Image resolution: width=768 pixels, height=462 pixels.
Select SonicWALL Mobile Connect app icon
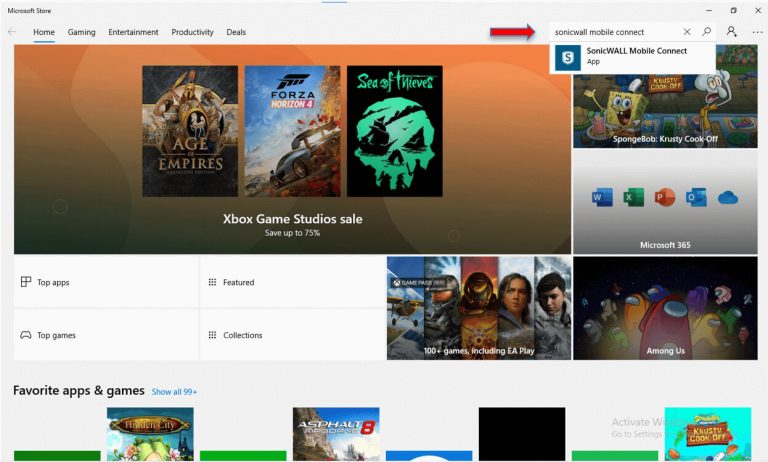click(568, 58)
